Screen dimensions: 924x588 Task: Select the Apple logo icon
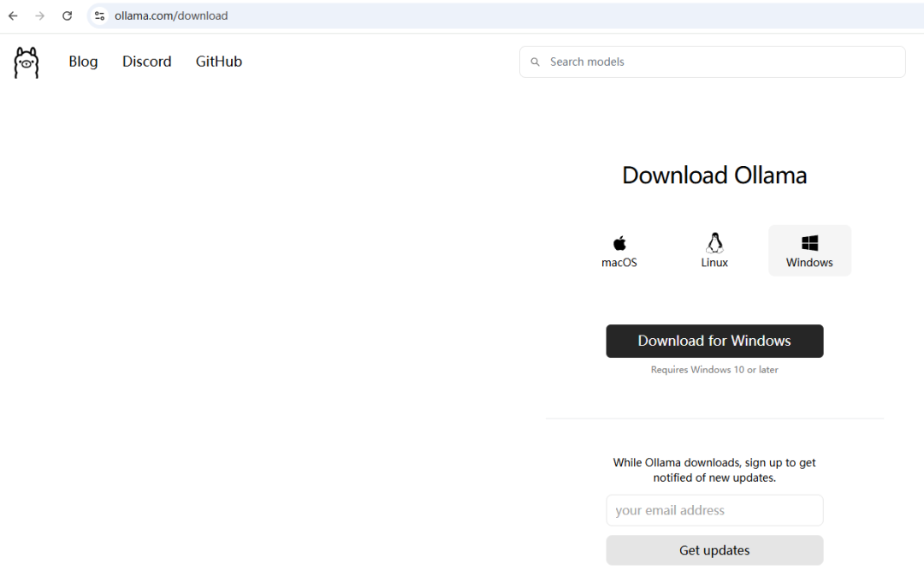(x=619, y=243)
